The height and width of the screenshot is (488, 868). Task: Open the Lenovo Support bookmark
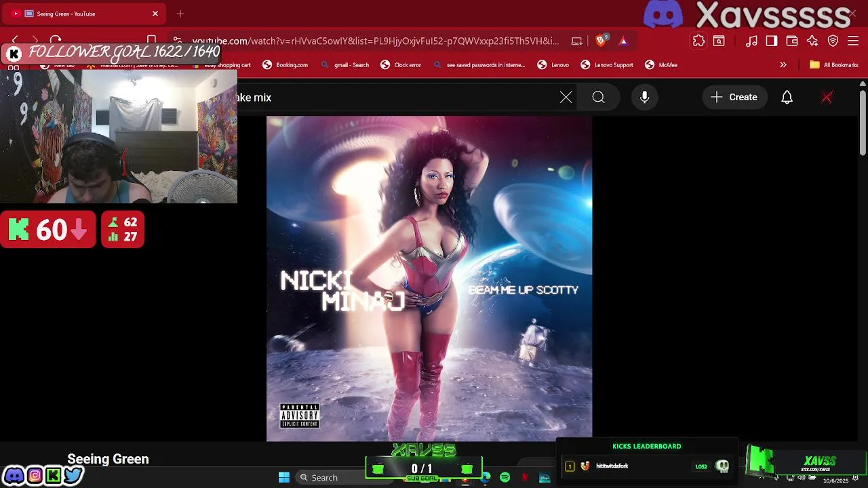[x=606, y=65]
